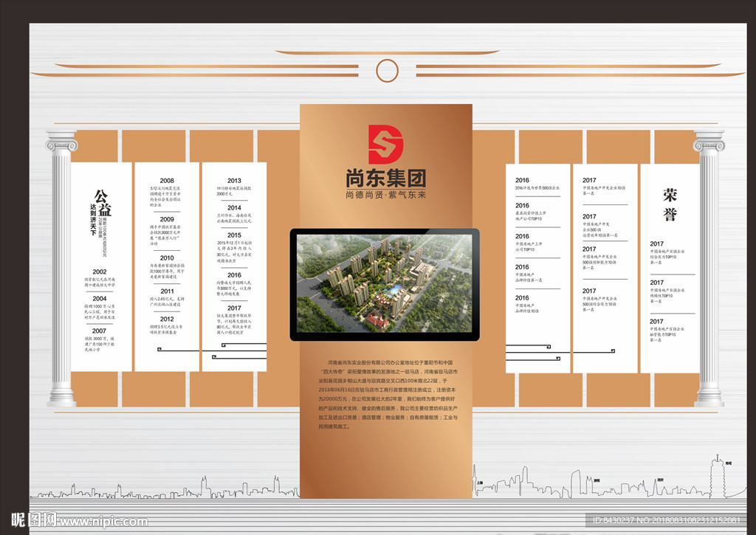Click the 综合实力TOP10 entry under 荣誉
This screenshot has width=756, height=535.
(x=667, y=257)
